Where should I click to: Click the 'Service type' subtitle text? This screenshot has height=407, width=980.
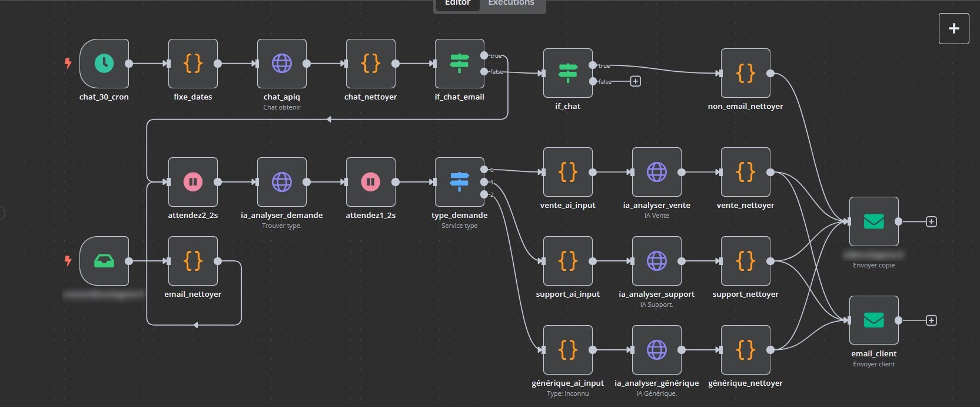point(460,226)
